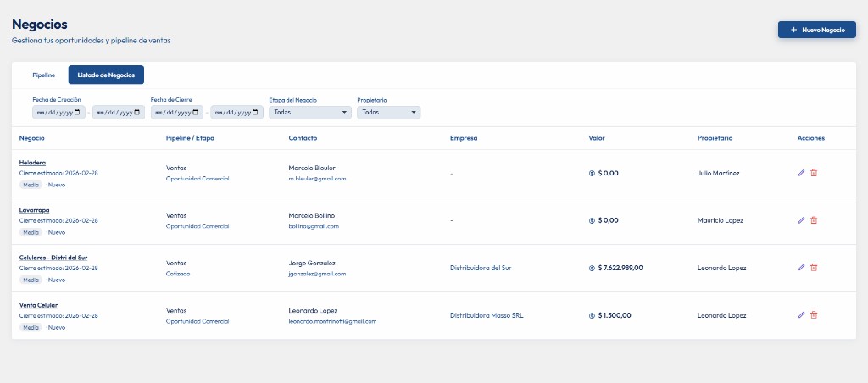Switch to the Pipeline tab
Image resolution: width=868 pixels, height=383 pixels.
[44, 75]
